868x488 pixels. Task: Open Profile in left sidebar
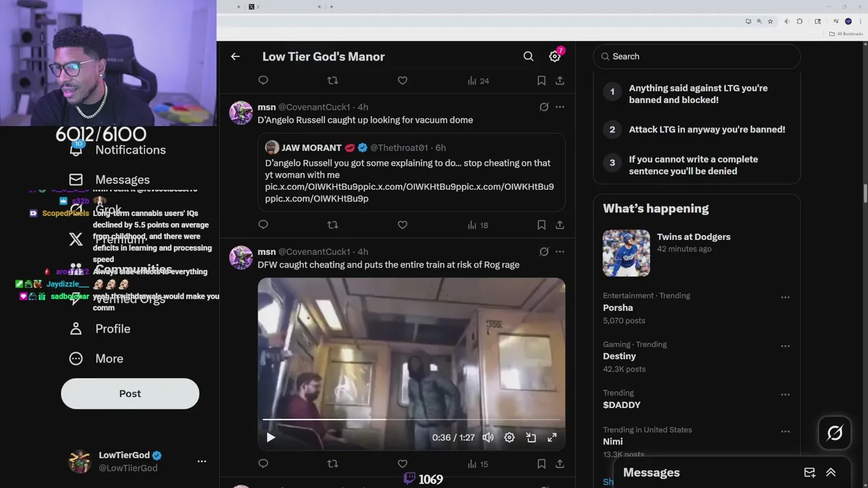100,329
